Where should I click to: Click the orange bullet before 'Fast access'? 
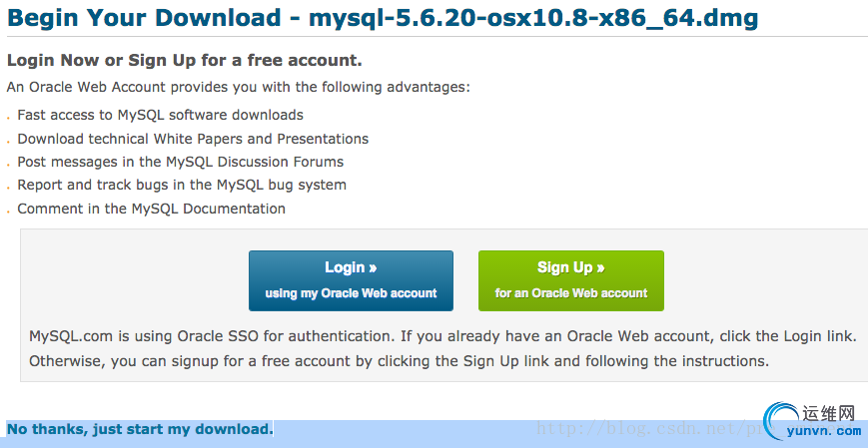pos(9,117)
